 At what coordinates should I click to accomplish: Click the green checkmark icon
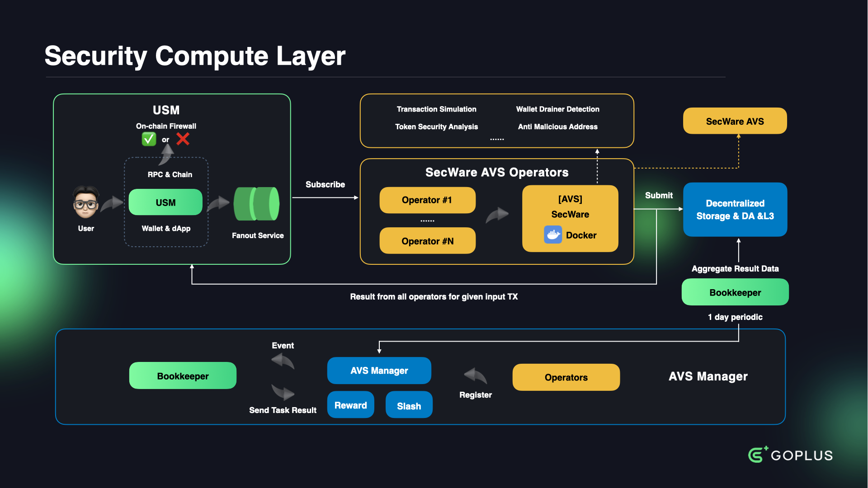point(149,139)
